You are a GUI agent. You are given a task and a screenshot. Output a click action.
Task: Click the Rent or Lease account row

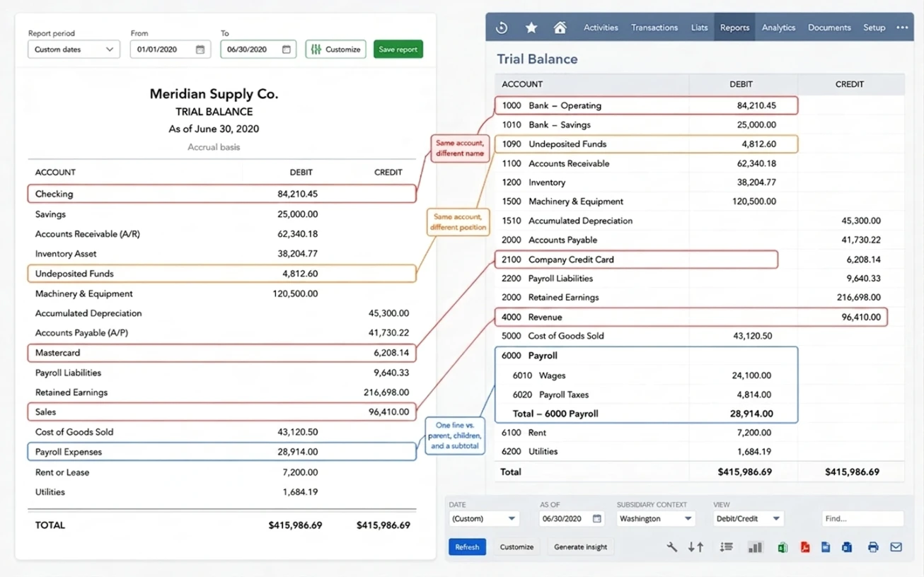tap(221, 472)
